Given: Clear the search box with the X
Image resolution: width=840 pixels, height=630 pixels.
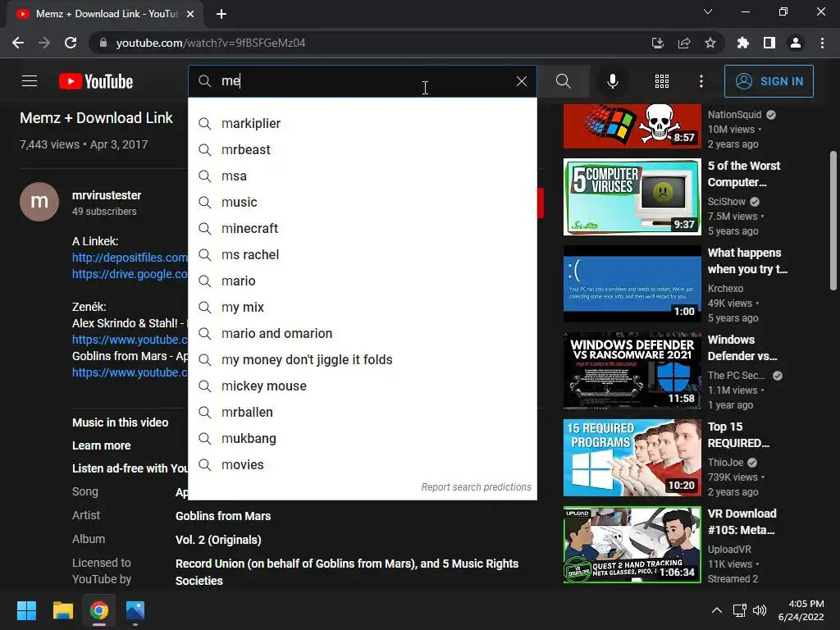Looking at the screenshot, I should tap(521, 81).
